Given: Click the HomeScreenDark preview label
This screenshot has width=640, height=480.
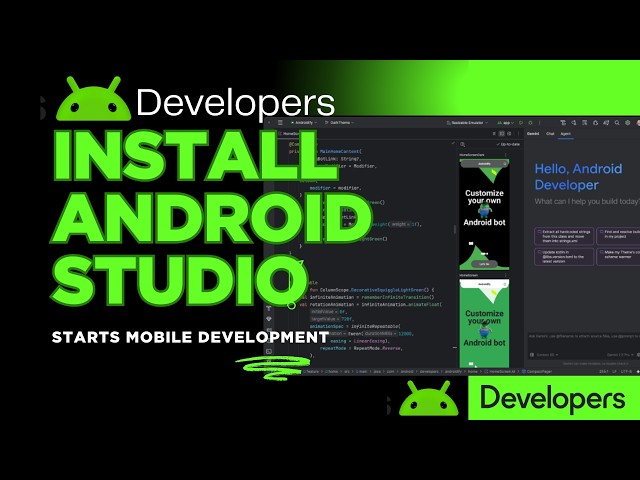Looking at the screenshot, I should (472, 155).
